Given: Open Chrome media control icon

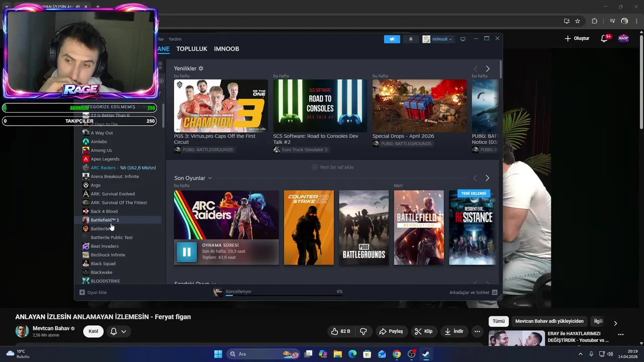Looking at the screenshot, I should 612,21.
